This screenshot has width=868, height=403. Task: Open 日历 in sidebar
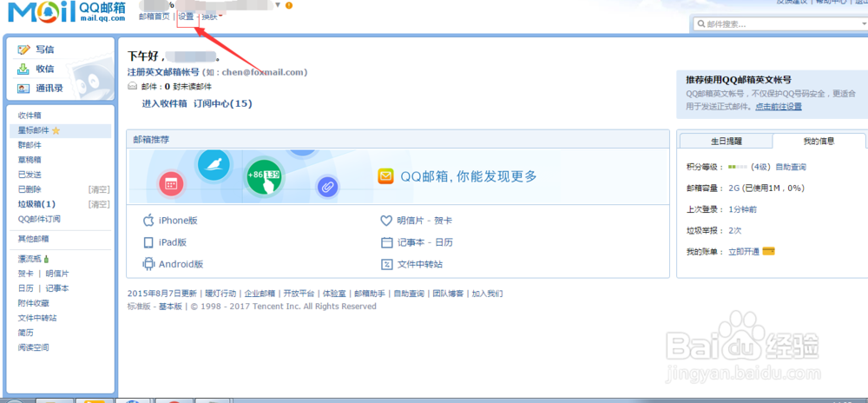[25, 288]
